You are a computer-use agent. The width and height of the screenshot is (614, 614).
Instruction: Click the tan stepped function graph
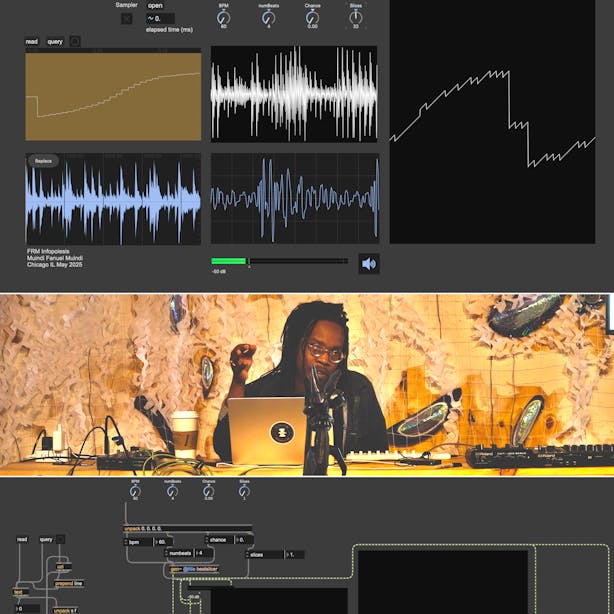pos(112,96)
